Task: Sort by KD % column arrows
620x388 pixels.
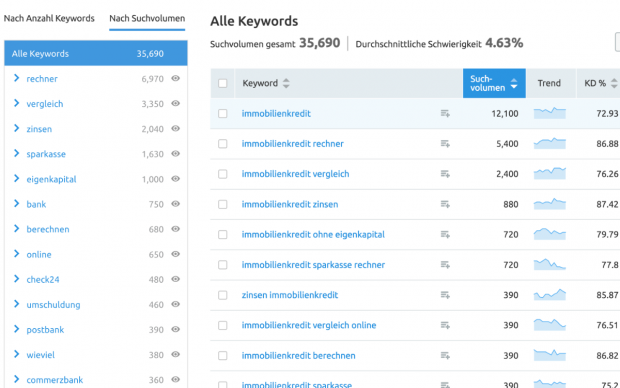Action: [x=614, y=83]
